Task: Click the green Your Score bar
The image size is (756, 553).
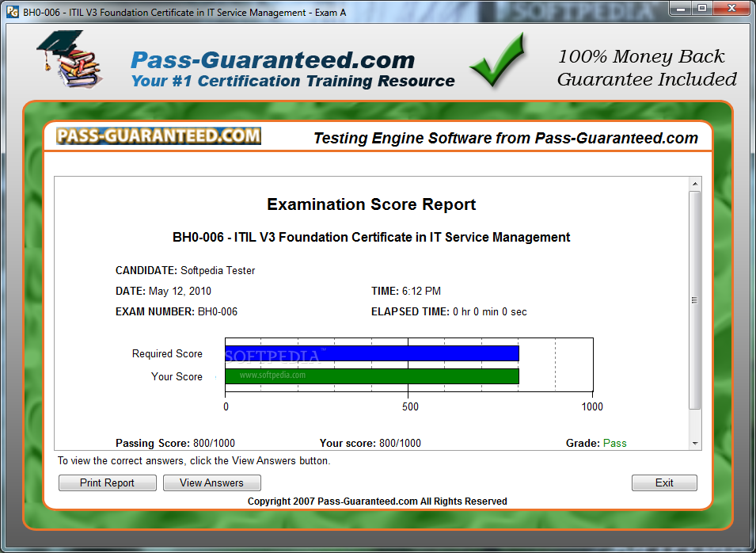Action: pos(372,376)
